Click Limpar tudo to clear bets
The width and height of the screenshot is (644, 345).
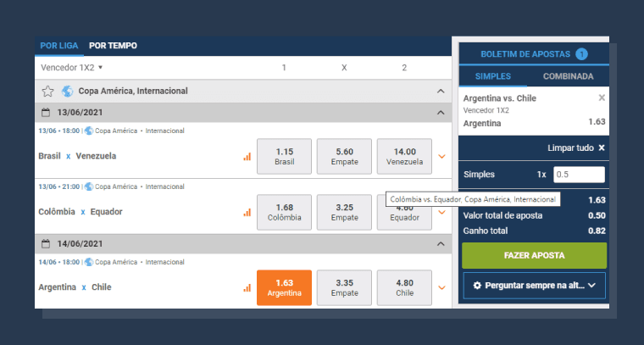tap(576, 147)
